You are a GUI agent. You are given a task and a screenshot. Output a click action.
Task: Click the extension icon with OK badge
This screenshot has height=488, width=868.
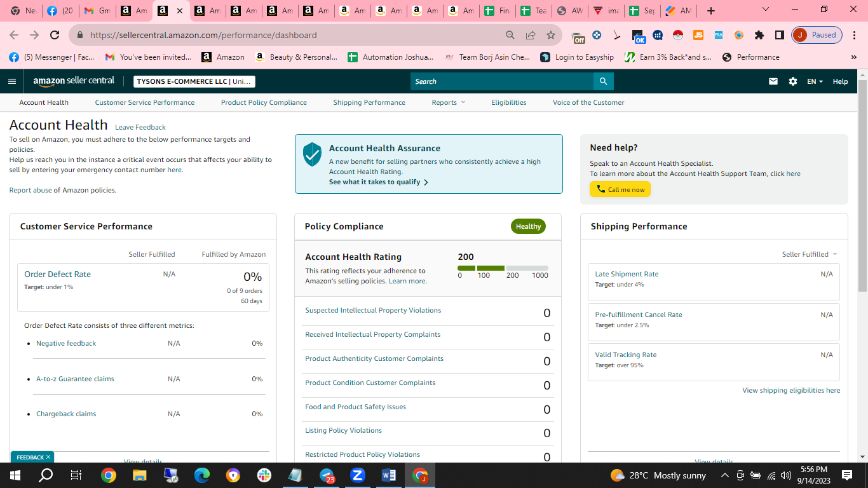[639, 36]
